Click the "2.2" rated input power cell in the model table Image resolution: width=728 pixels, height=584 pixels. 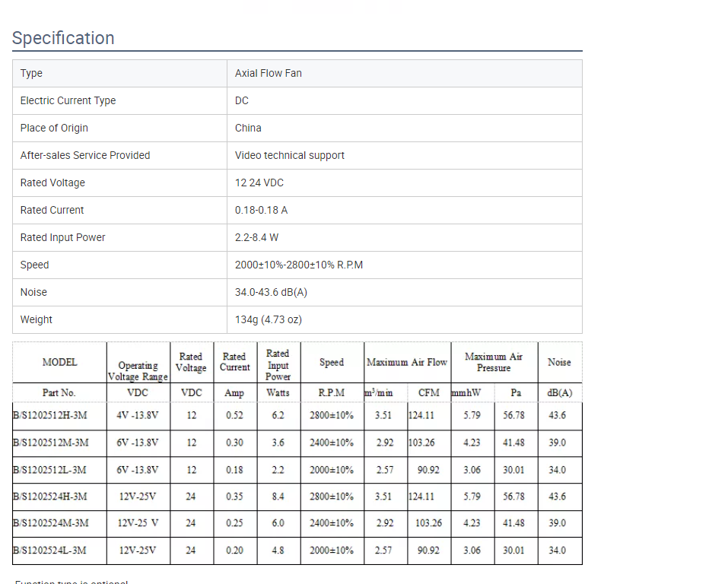(x=278, y=470)
